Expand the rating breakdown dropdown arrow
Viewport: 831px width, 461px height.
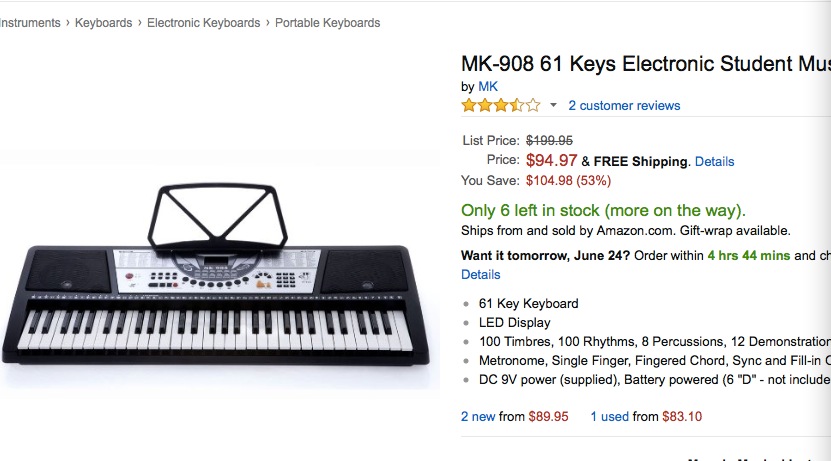[x=553, y=105]
